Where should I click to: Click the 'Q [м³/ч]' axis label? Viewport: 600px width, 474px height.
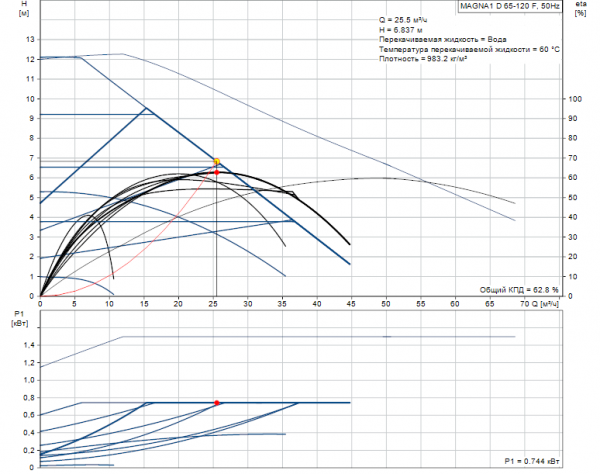[x=545, y=304]
